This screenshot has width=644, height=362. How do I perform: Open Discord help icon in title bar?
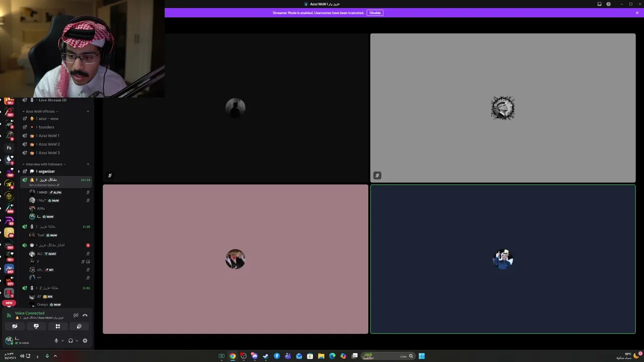pos(608,4)
